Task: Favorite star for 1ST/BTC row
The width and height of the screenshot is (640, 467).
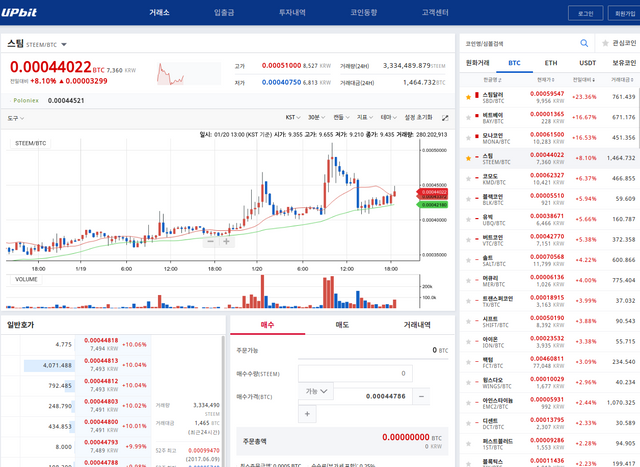Action: pyautogui.click(x=468, y=444)
